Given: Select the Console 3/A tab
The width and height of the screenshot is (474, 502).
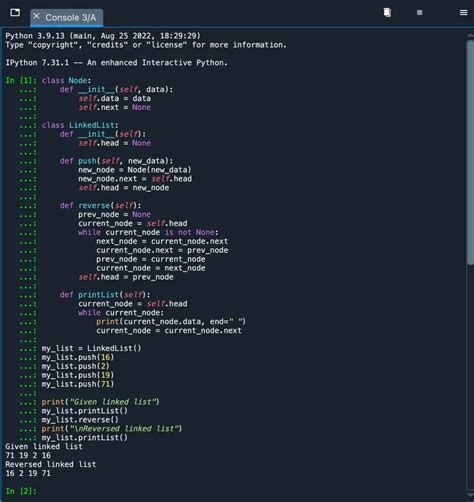Looking at the screenshot, I should point(67,18).
